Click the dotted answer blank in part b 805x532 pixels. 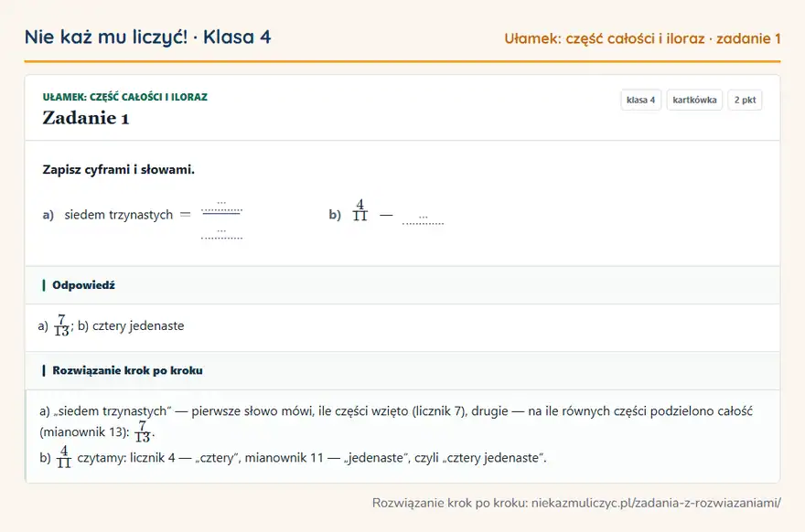point(423,219)
